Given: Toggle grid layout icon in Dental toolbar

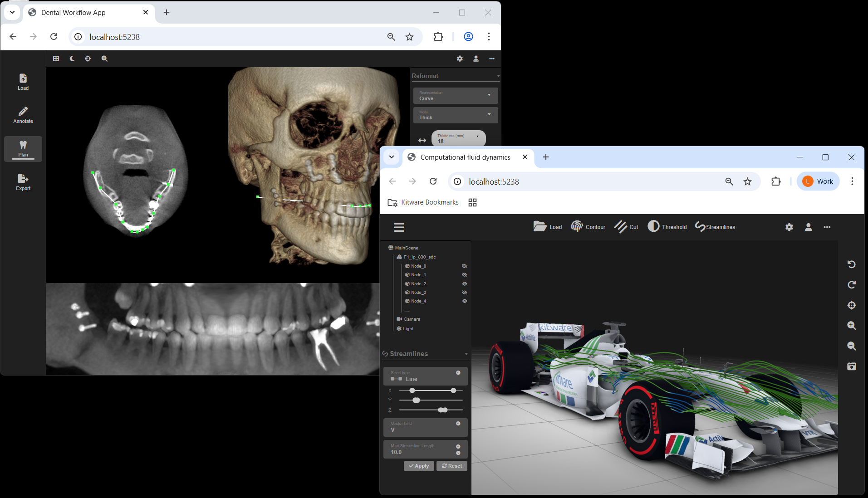Looking at the screenshot, I should [56, 59].
